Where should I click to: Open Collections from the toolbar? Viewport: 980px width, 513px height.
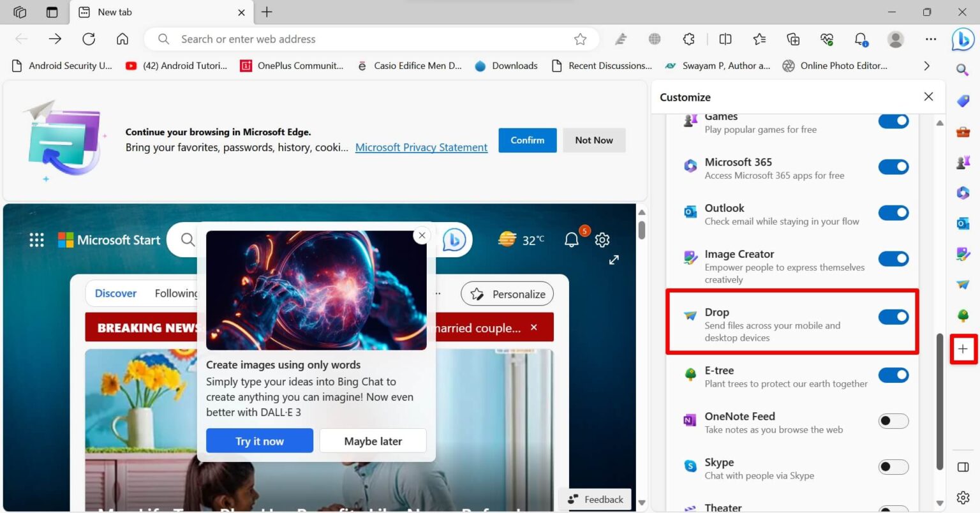click(792, 39)
